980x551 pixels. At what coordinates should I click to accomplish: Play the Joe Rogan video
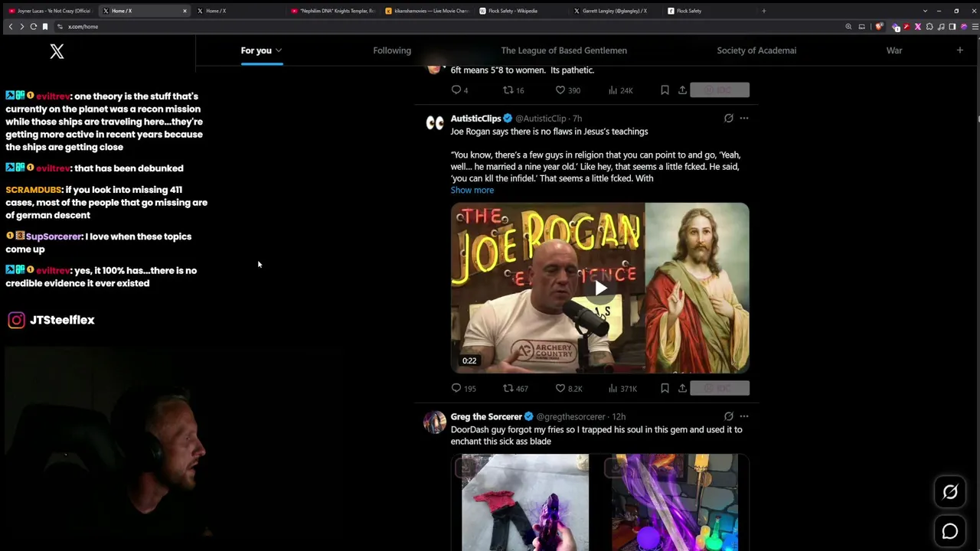click(x=600, y=288)
